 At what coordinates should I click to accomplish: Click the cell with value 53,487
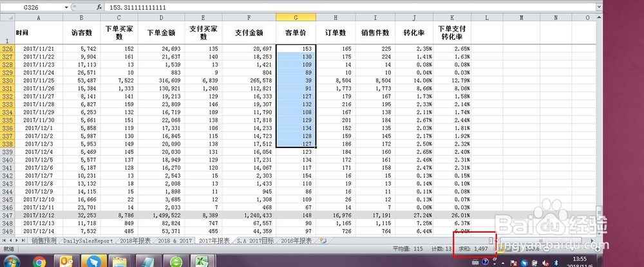coord(81,80)
